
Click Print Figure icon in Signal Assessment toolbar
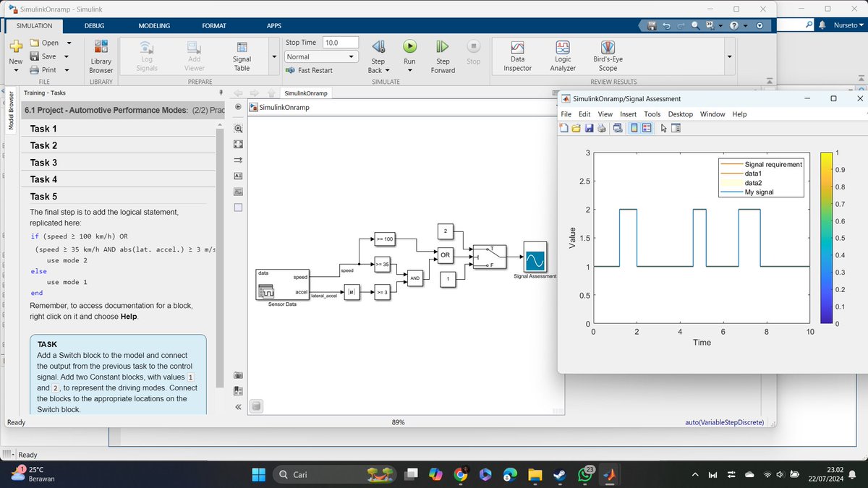coord(600,128)
